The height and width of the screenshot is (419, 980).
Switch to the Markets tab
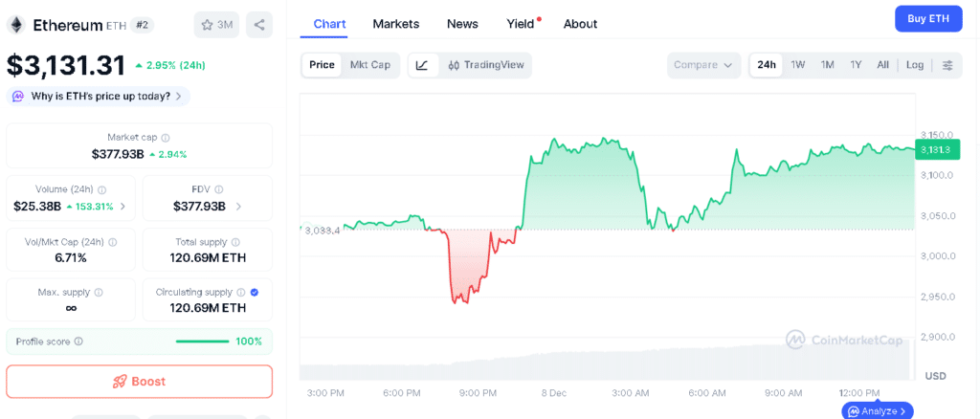click(x=395, y=24)
